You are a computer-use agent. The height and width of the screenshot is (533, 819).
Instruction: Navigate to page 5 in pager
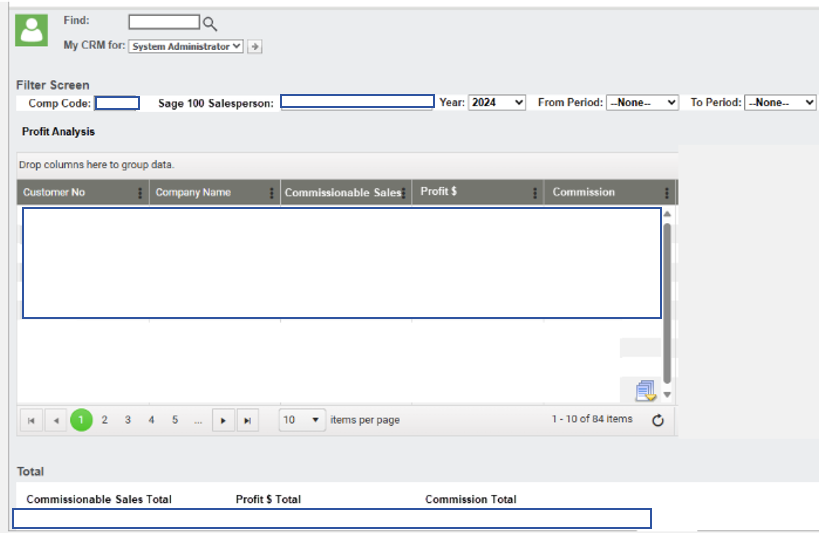(175, 420)
